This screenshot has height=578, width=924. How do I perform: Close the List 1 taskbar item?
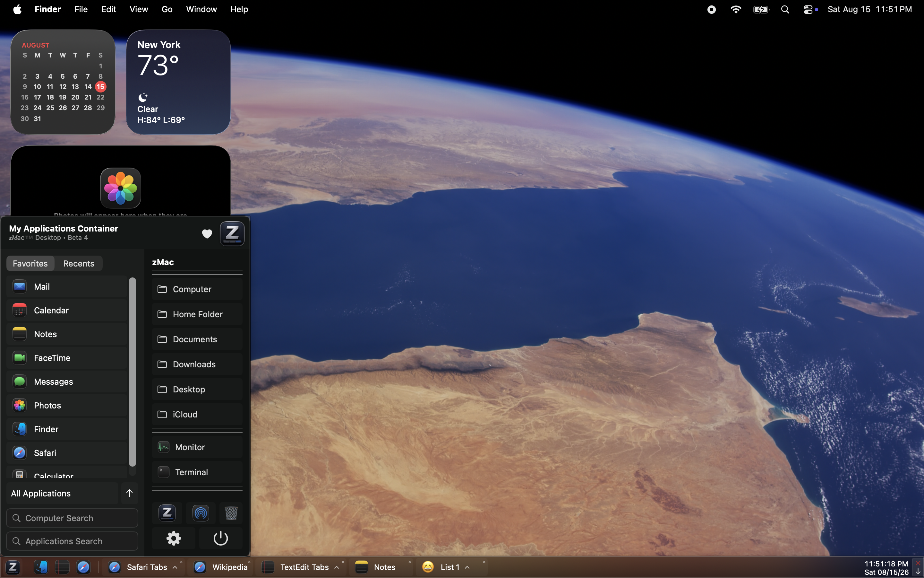tap(484, 562)
